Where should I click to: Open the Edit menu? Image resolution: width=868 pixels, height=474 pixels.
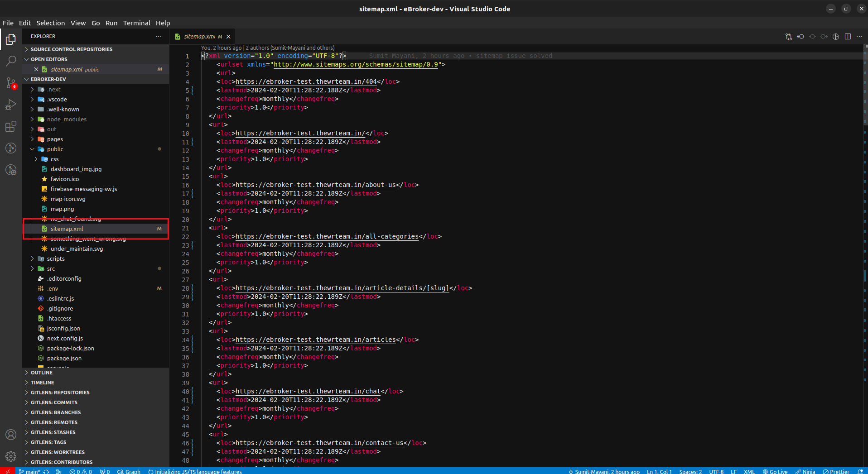coord(25,23)
